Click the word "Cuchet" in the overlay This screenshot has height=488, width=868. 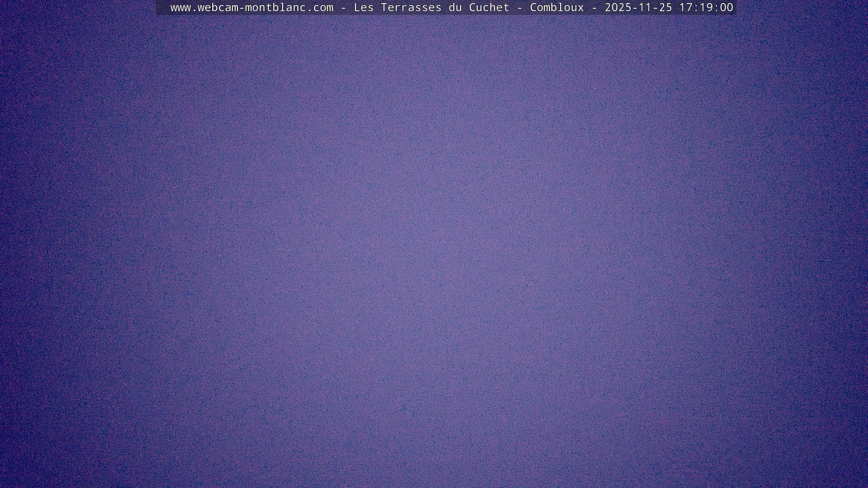tap(489, 7)
